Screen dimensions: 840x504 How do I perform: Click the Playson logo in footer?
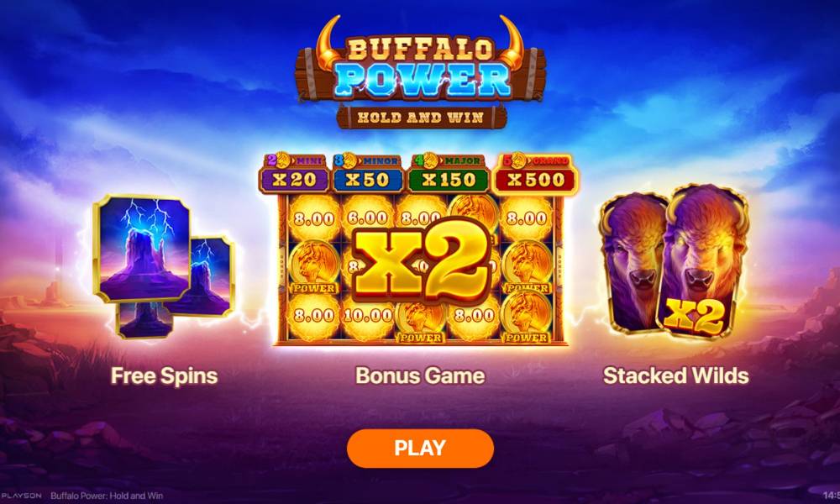pos(21,496)
